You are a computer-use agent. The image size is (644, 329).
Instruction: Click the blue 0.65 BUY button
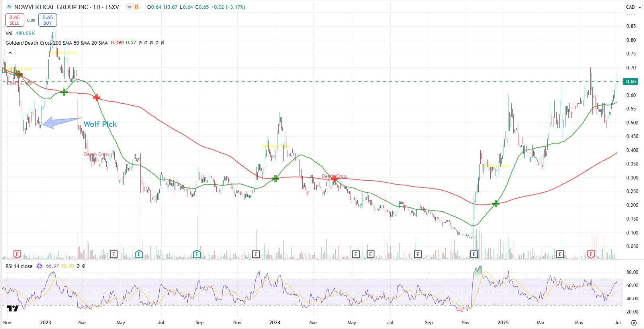48,20
